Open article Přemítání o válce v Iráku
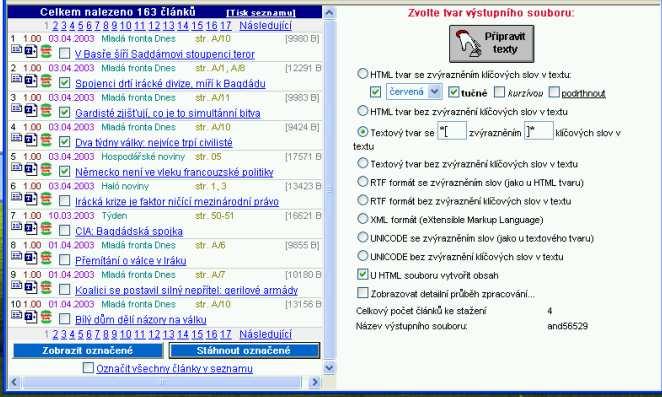This screenshot has width=662, height=397. (x=130, y=261)
